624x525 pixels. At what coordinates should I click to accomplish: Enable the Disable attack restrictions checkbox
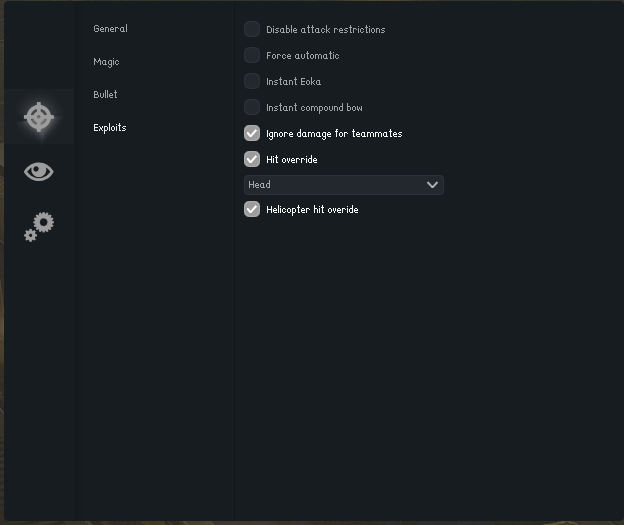252,30
